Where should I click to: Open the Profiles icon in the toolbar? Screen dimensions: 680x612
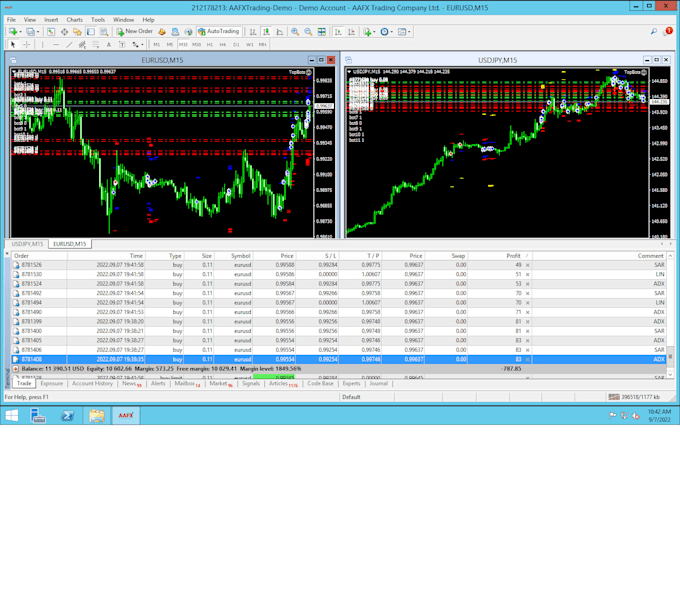pyautogui.click(x=30, y=32)
